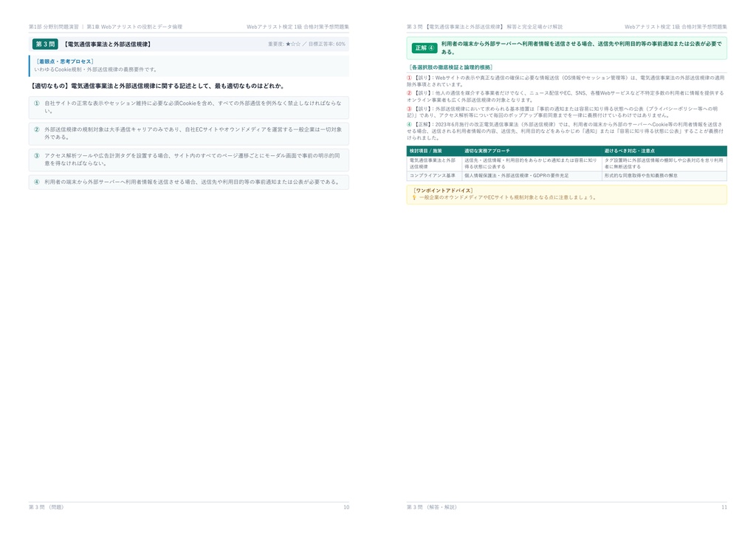This screenshot has width=756, height=535.
Task: Click the "[ワンポイントアドバイス]" heading
Action: click(443, 191)
